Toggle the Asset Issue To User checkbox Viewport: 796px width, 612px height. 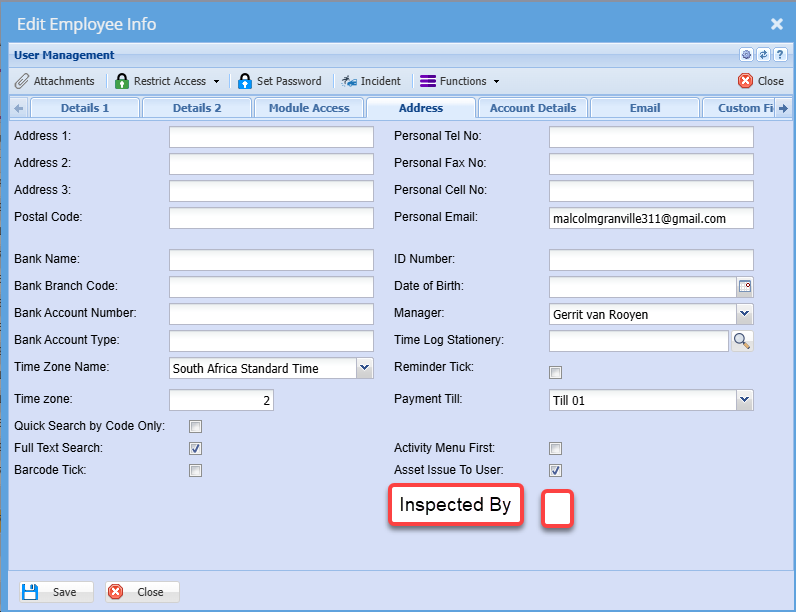pos(556,470)
